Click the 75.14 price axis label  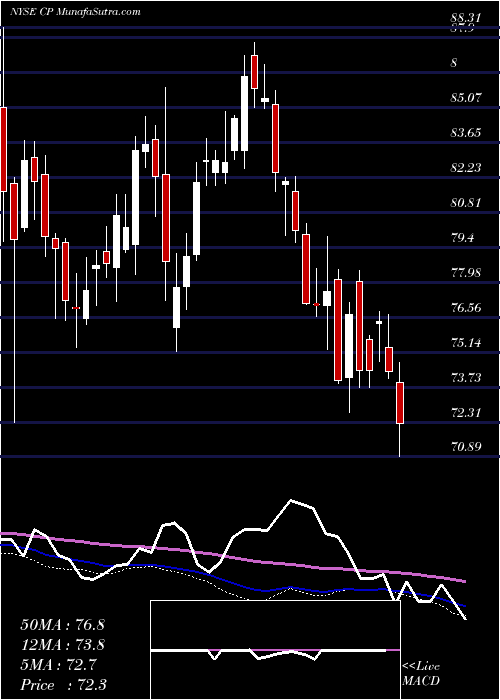(466, 343)
